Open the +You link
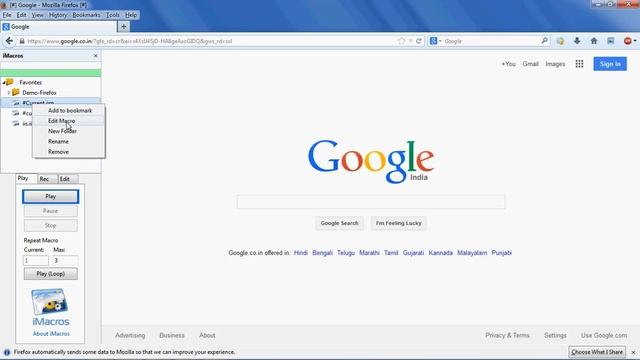 509,64
